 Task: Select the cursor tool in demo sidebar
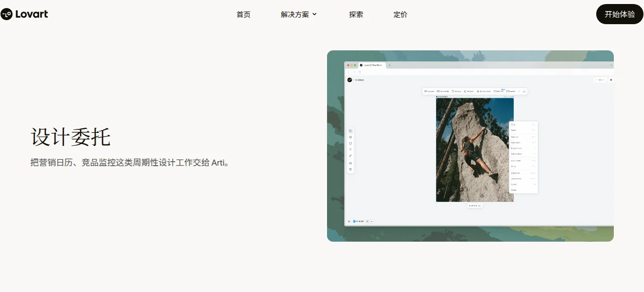351,131
